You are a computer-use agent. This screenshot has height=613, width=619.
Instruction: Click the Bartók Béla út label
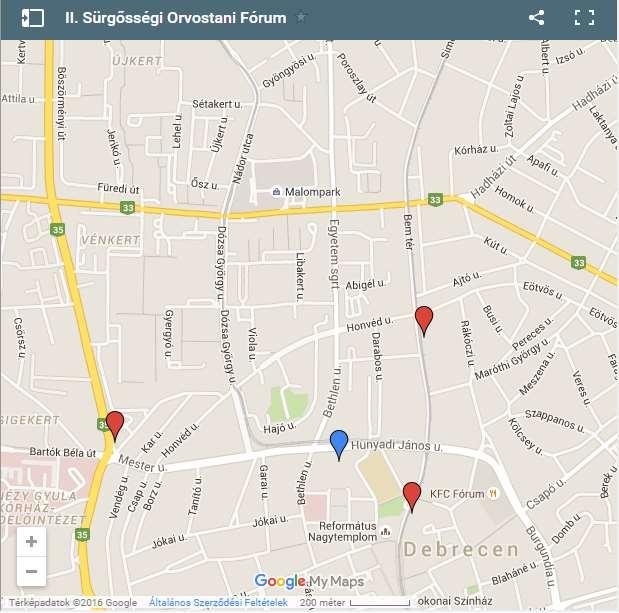point(63,452)
